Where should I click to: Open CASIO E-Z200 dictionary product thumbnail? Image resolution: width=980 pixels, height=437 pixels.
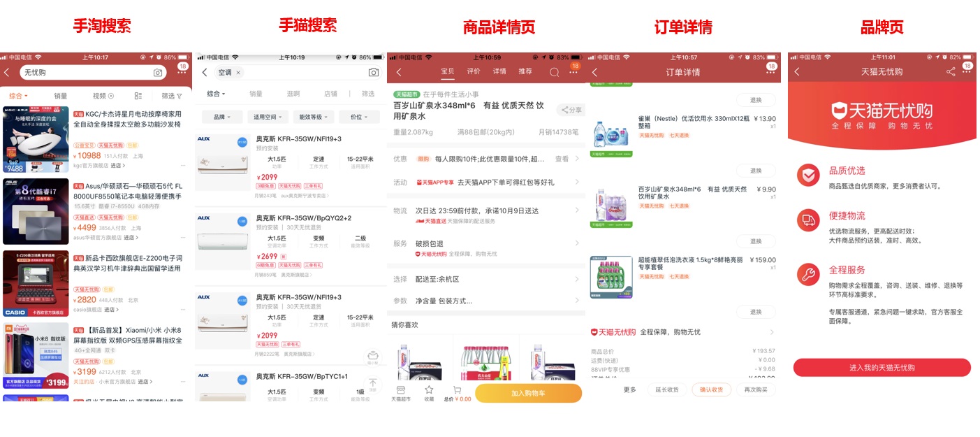tap(36, 283)
